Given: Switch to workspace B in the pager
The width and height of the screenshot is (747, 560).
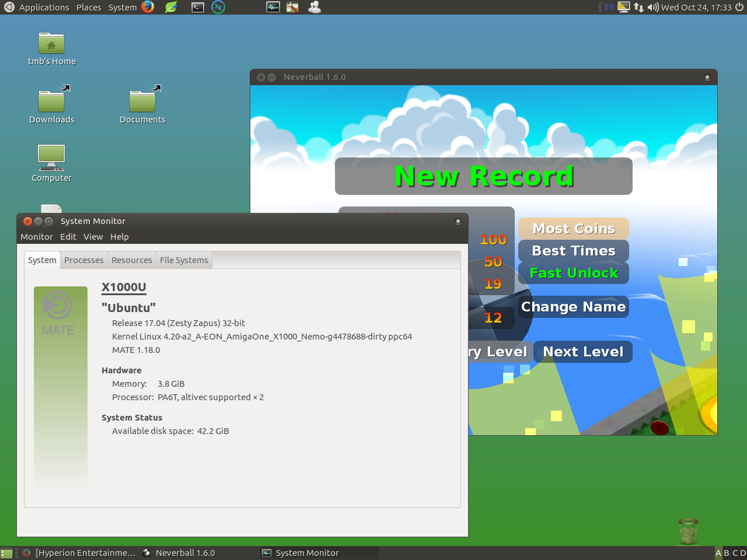Looking at the screenshot, I should (x=727, y=553).
